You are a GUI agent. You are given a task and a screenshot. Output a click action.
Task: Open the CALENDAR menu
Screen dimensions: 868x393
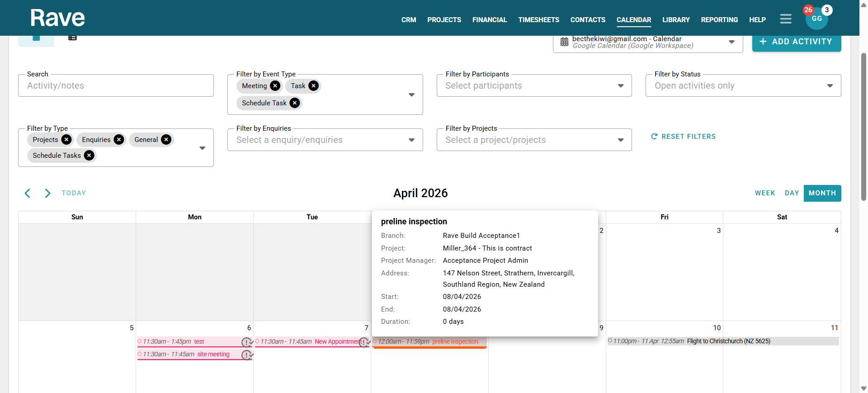[x=634, y=20]
